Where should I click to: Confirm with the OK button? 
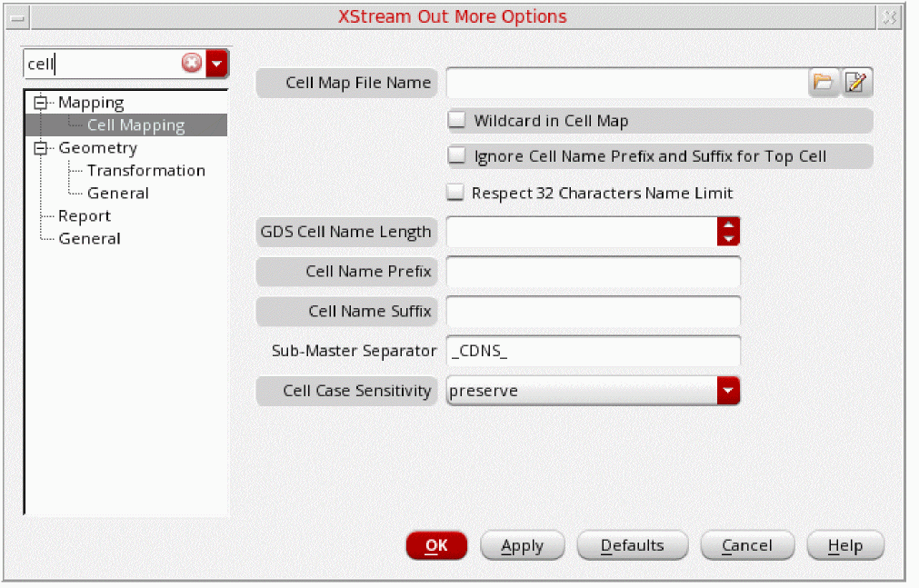(436, 546)
